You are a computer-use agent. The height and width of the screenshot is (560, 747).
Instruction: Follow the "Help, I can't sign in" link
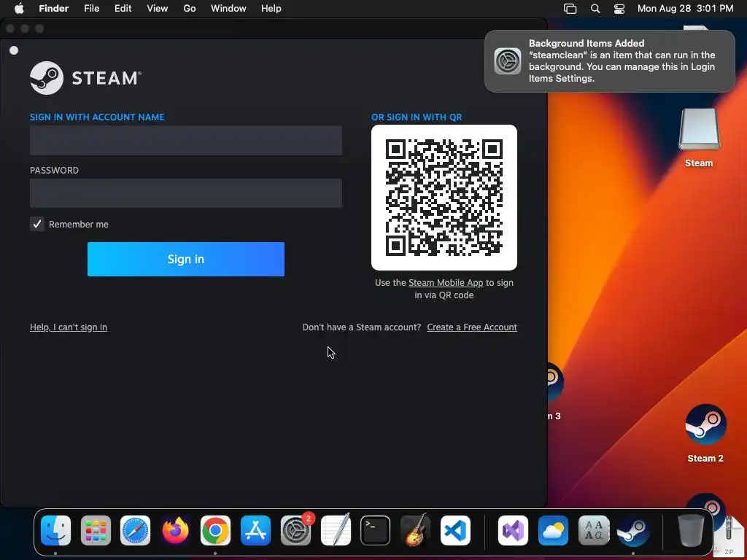tap(69, 327)
